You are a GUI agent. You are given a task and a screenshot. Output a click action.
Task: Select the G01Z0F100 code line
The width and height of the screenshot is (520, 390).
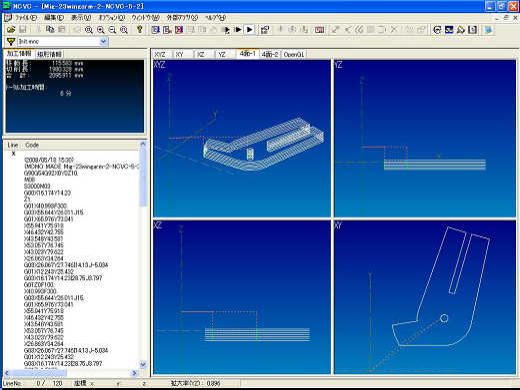[39, 284]
